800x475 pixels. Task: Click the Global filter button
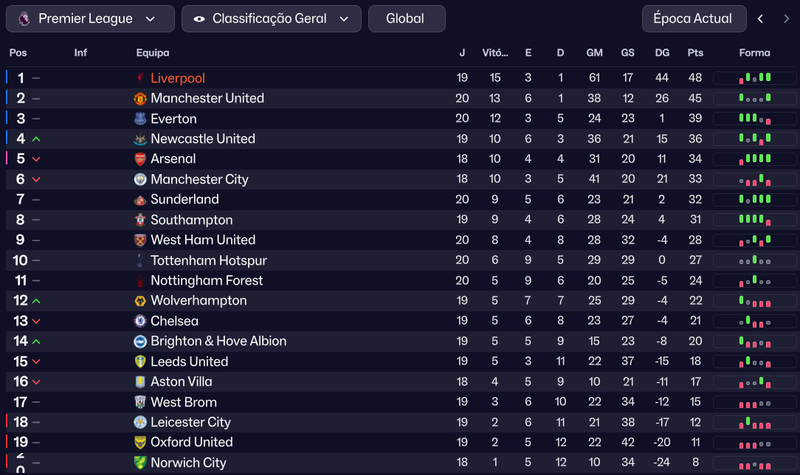407,19
